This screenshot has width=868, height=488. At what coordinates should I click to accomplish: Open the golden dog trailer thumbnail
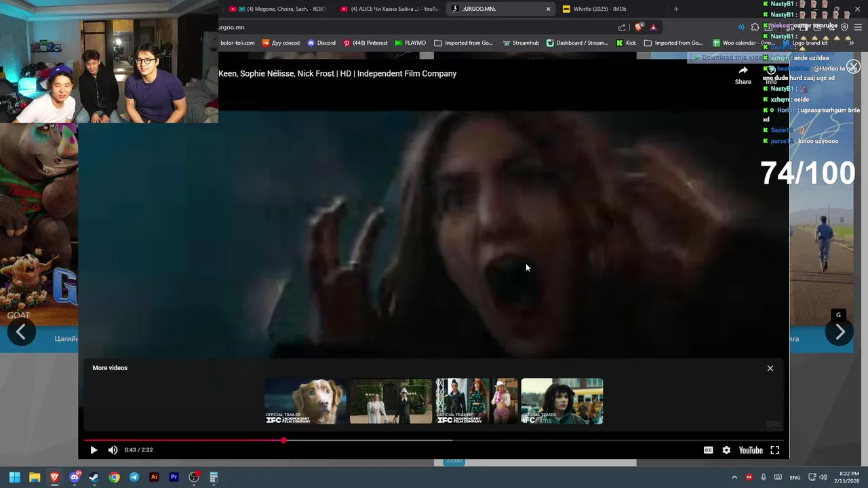click(305, 401)
